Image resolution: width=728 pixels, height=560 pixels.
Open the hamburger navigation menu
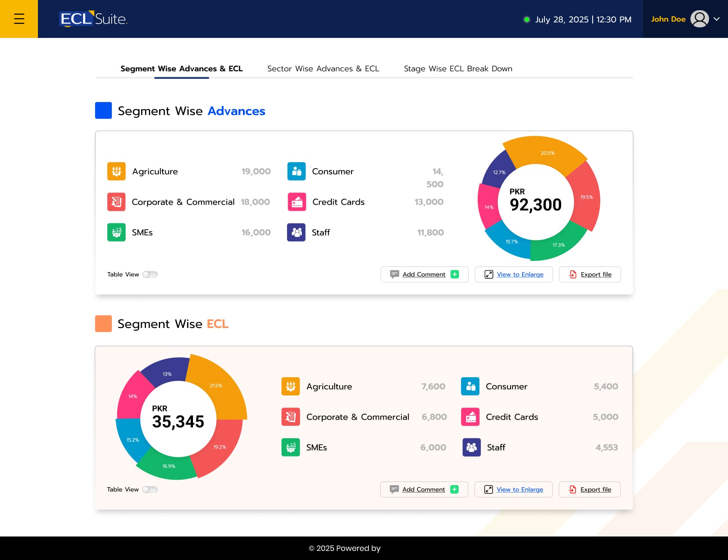[19, 19]
